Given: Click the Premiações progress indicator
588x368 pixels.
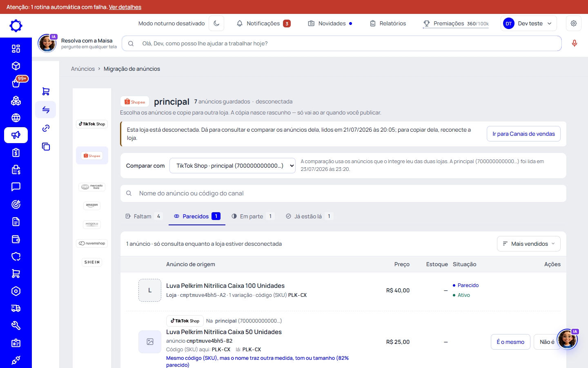Looking at the screenshot, I should click(456, 24).
